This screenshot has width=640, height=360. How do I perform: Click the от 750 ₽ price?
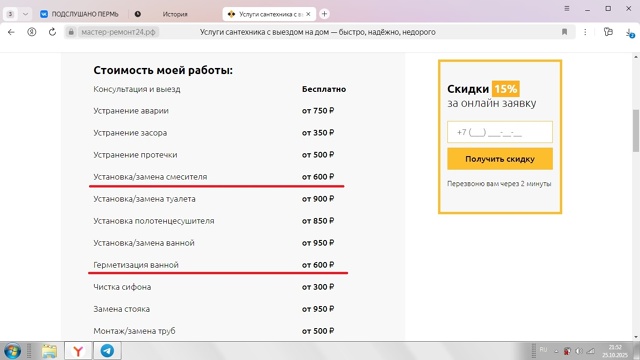tap(318, 111)
